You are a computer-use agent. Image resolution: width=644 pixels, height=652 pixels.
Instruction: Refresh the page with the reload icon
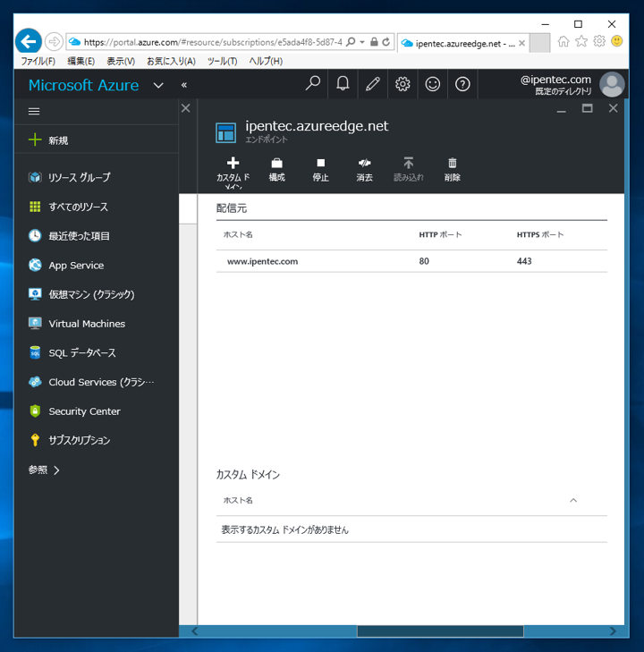(x=386, y=42)
